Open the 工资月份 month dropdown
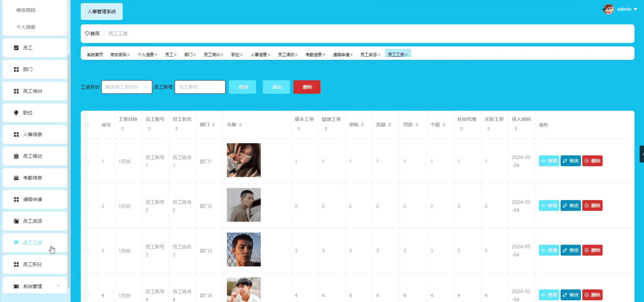 pos(127,87)
